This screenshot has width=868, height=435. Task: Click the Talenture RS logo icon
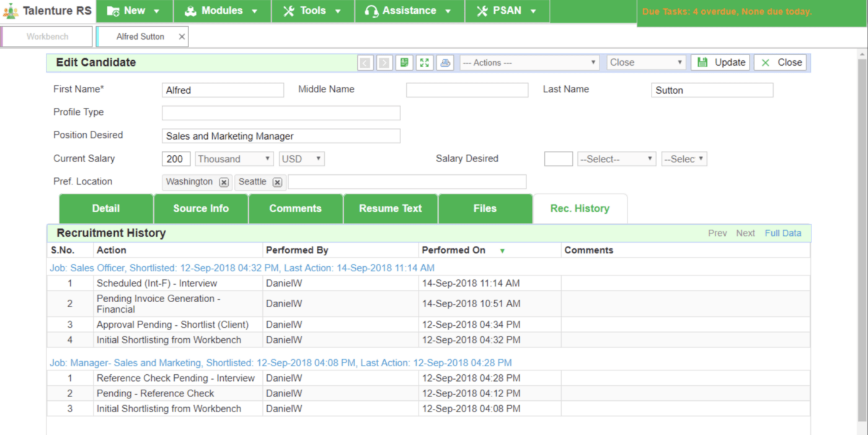[11, 11]
